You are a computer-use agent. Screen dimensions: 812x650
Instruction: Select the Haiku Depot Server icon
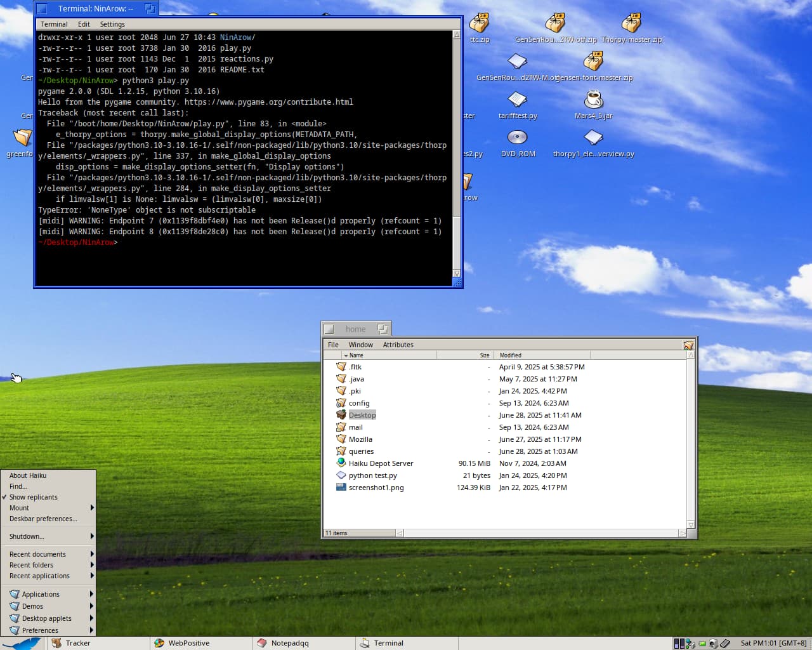(341, 463)
